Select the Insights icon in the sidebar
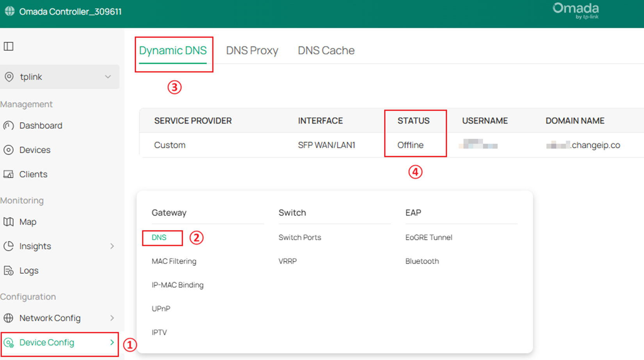This screenshot has width=644, height=360. (x=9, y=246)
